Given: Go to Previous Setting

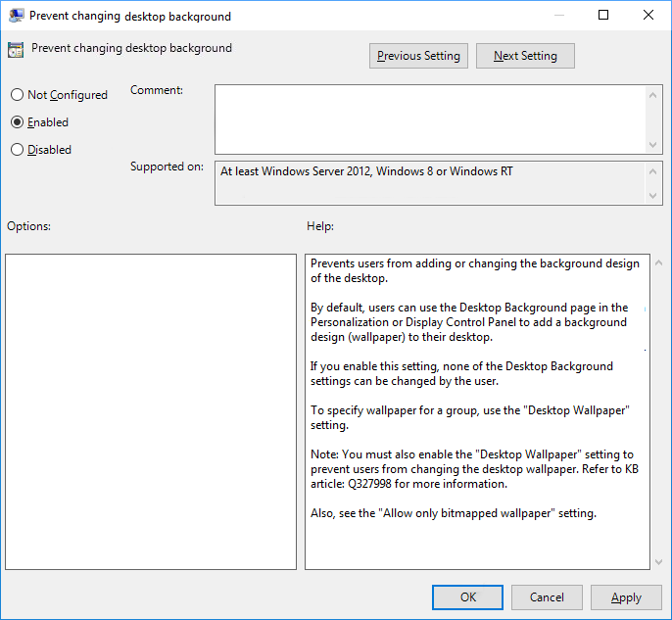Looking at the screenshot, I should 418,56.
